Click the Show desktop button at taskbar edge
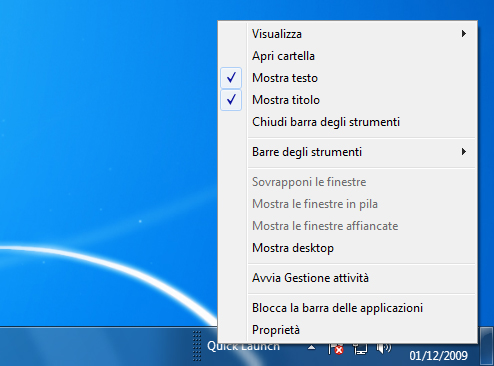The image size is (494, 366). click(x=487, y=347)
